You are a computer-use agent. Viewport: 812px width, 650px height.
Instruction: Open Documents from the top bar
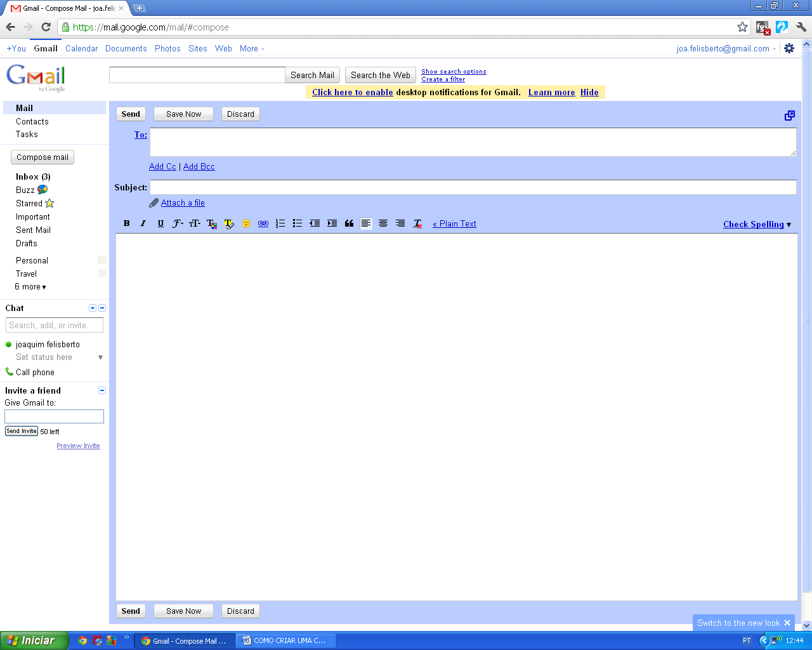(x=126, y=48)
